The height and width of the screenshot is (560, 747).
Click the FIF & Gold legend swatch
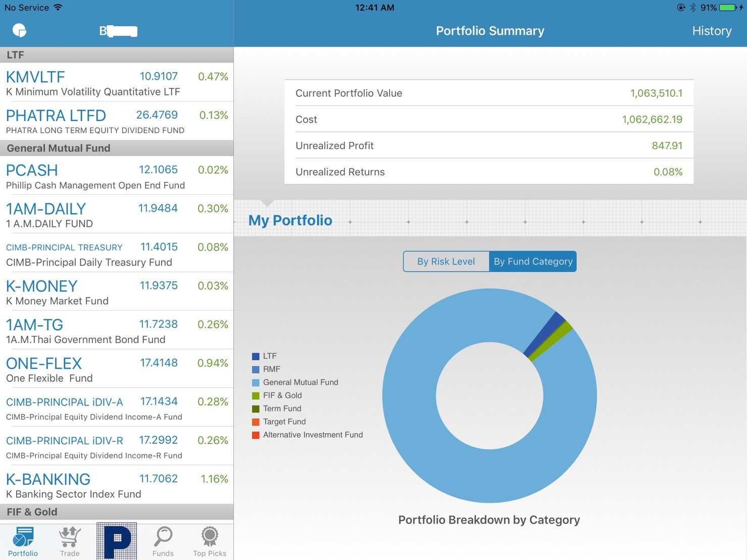[x=256, y=395]
